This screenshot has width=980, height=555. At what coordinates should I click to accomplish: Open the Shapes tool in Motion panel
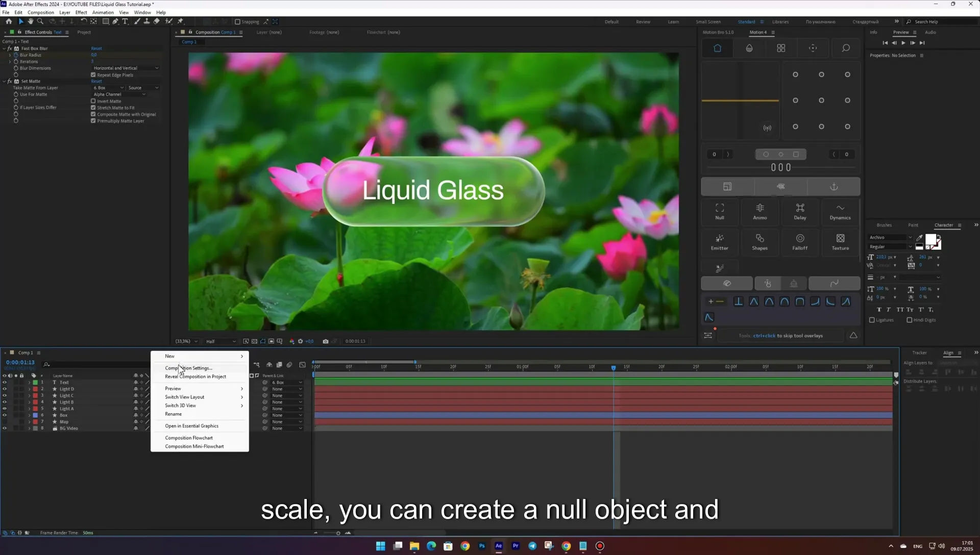point(759,242)
